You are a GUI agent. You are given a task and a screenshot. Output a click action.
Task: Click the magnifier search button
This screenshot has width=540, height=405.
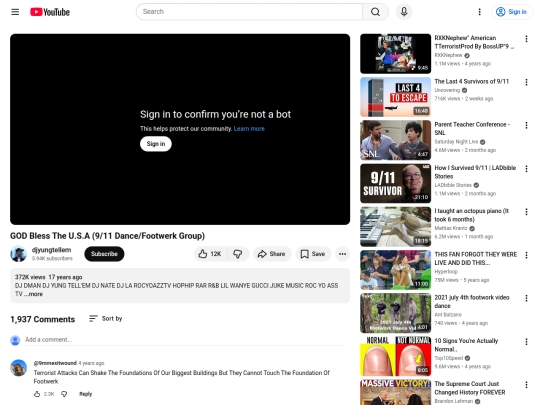pos(375,12)
